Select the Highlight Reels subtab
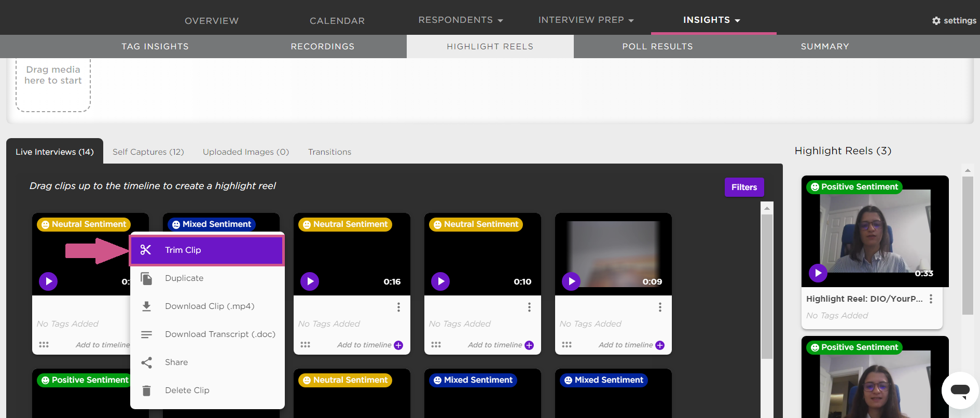The height and width of the screenshot is (418, 980). pyautogui.click(x=490, y=46)
